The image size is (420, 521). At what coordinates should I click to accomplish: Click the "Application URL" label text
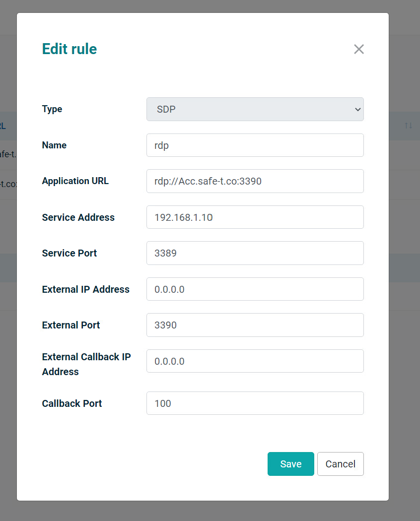tap(75, 181)
